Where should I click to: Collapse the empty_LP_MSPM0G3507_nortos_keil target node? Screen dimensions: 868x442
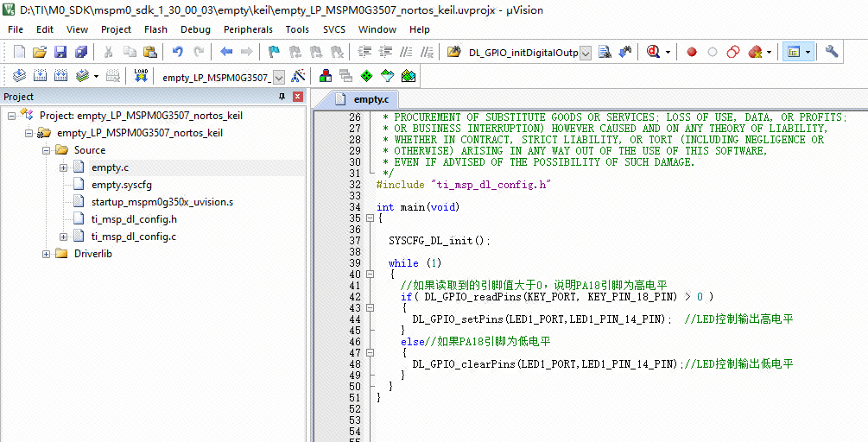tap(29, 133)
